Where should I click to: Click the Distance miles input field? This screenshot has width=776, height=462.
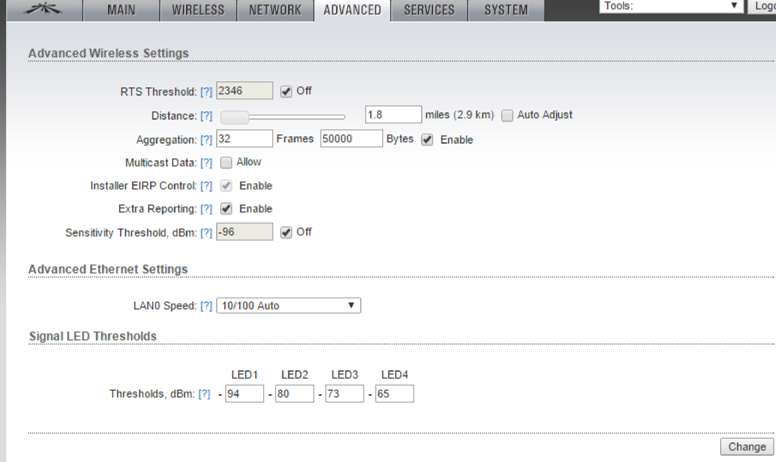tap(393, 114)
